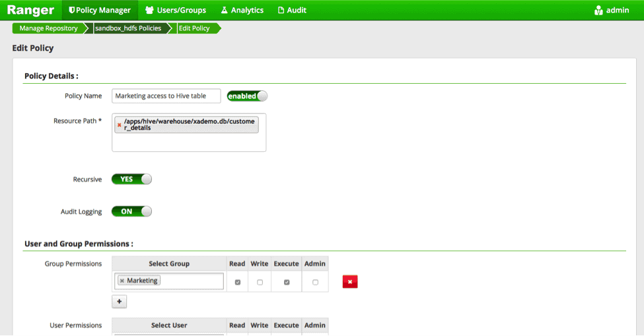Turn off the Audit Logging switch
This screenshot has width=644, height=336.
coord(131,212)
